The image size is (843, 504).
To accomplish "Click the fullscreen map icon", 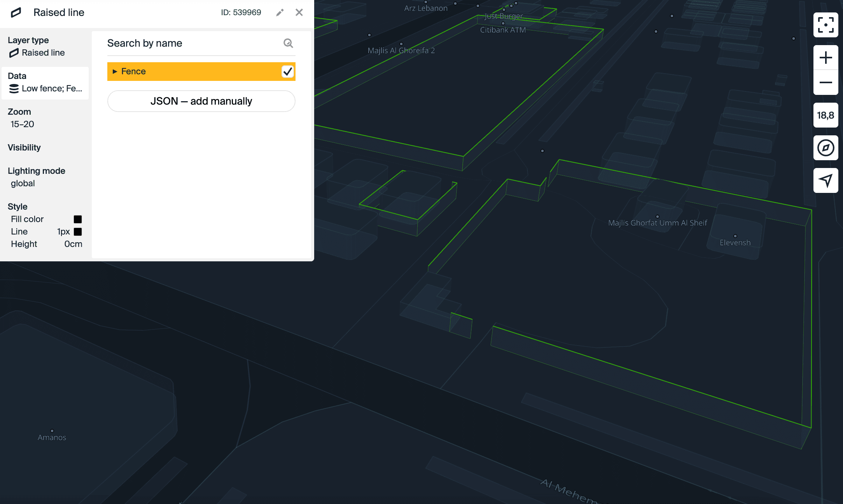I will (x=826, y=25).
